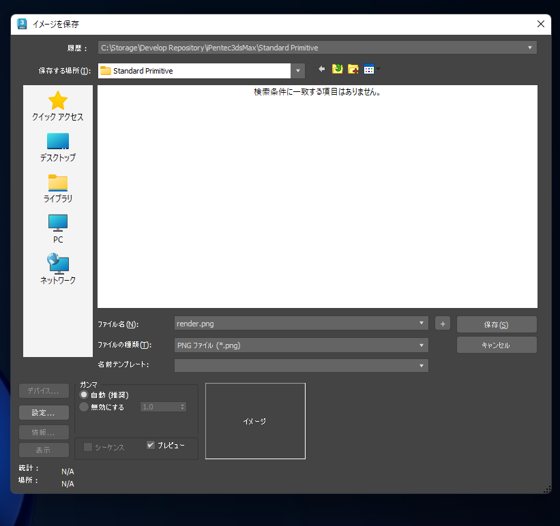
Task: Go up one folder level icon
Action: click(337, 69)
